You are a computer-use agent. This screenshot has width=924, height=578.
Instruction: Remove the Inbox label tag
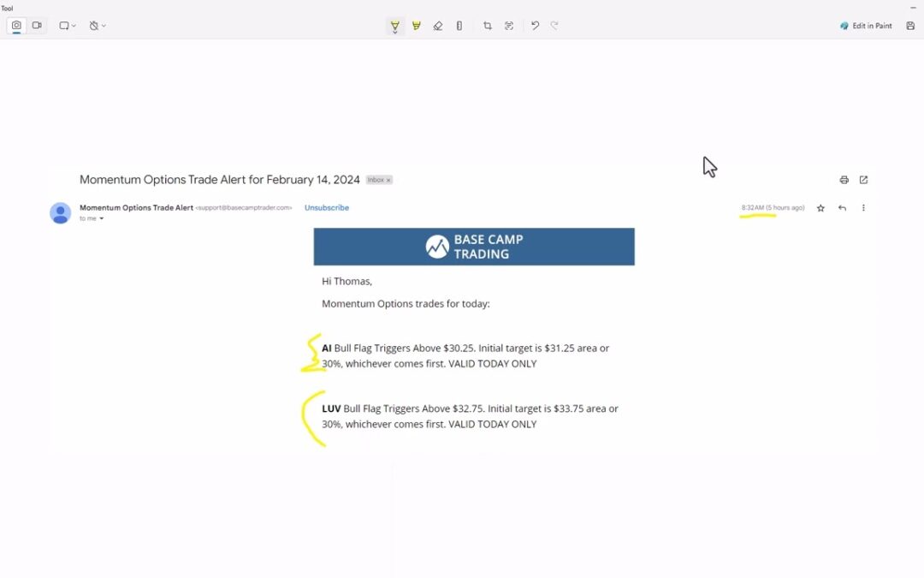[x=388, y=181]
